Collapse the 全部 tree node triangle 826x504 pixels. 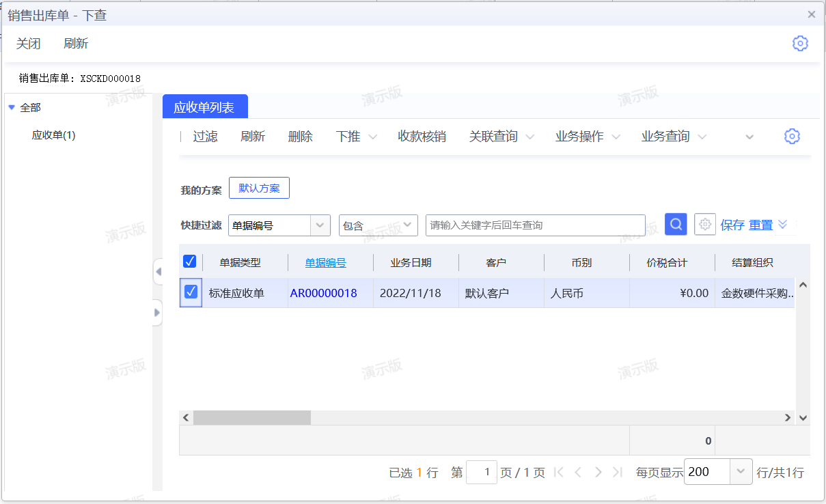click(x=12, y=107)
